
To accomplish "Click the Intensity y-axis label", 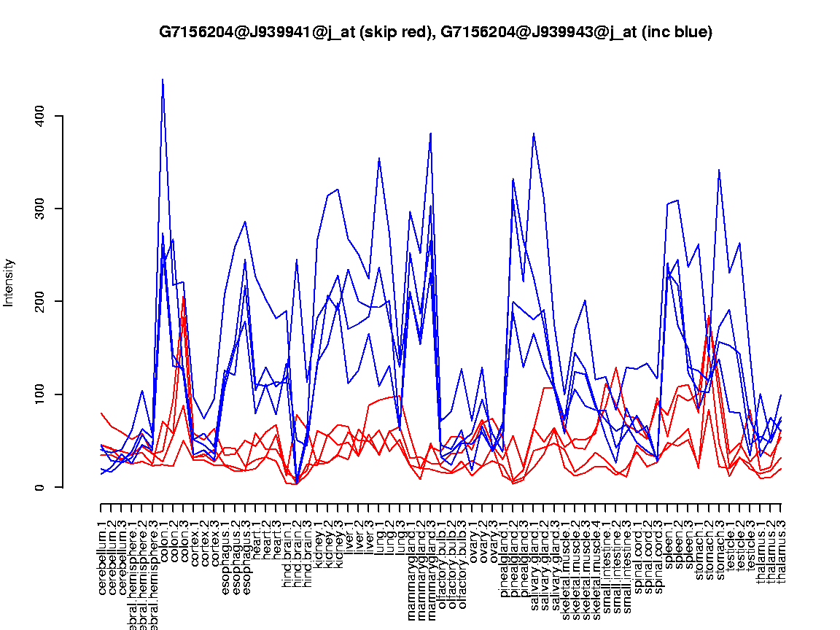I will (x=9, y=282).
